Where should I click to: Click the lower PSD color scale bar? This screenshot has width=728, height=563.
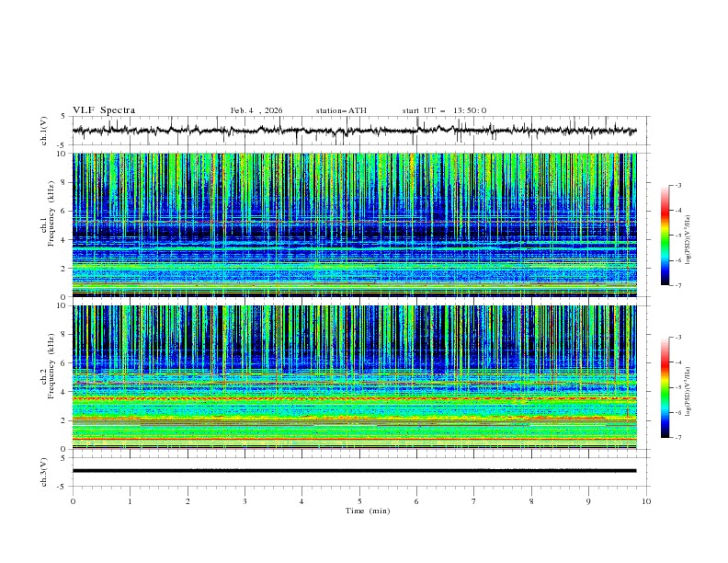click(665, 387)
